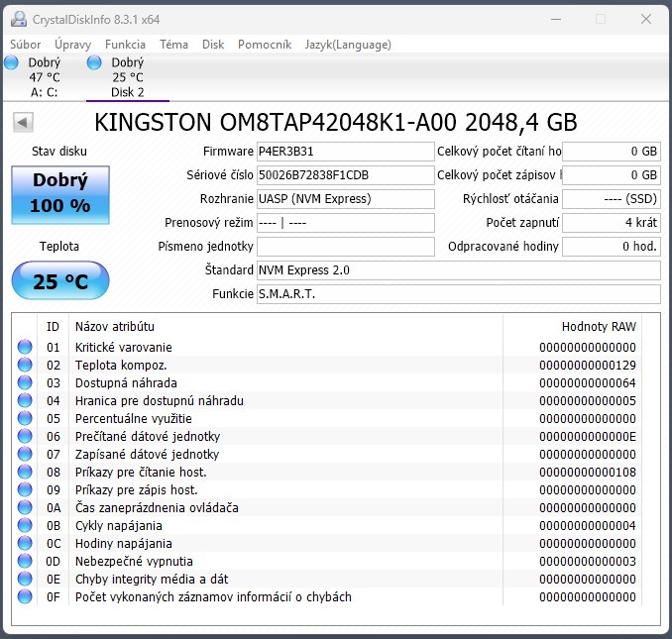Click the Hodnoty RAW column header

click(572, 327)
